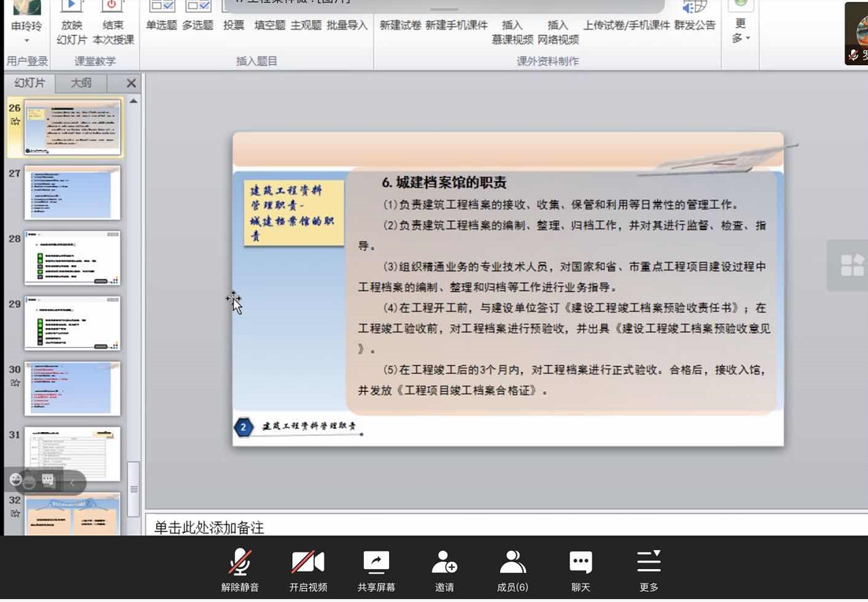Start a 投票 poll
868x602 pixels.
233,24
